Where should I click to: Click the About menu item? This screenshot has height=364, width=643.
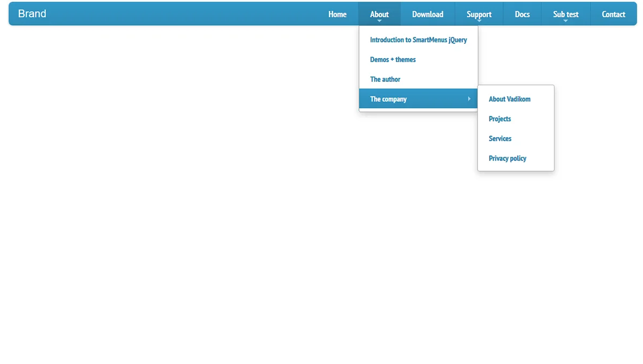pos(379,14)
